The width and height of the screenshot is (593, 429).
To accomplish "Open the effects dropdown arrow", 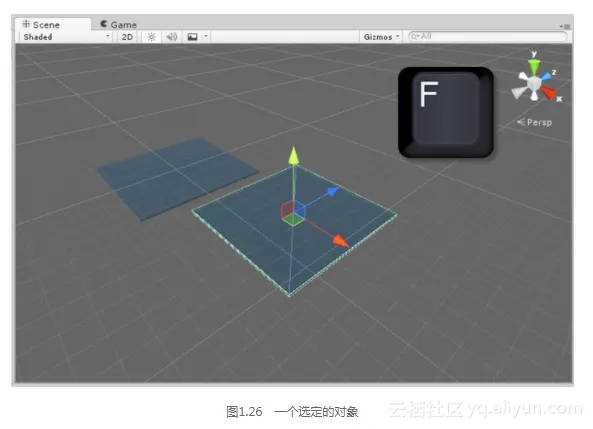I will pos(206,37).
